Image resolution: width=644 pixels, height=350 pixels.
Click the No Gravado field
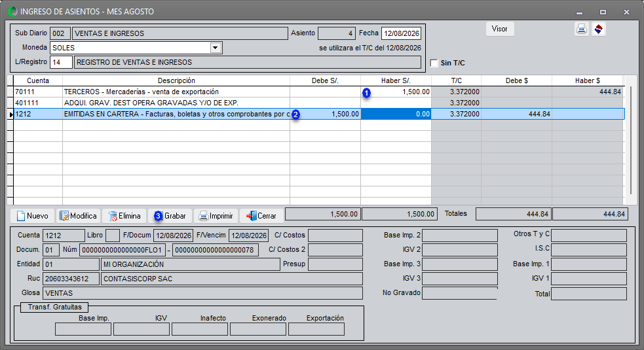(460, 293)
